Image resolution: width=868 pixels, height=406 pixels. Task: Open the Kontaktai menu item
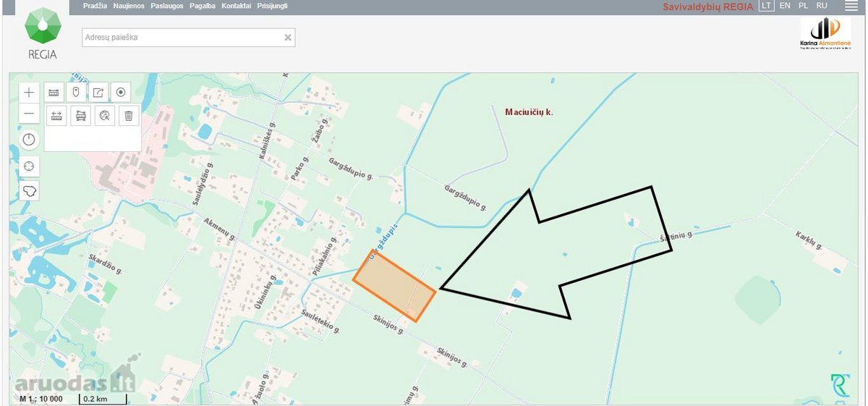coord(237,6)
